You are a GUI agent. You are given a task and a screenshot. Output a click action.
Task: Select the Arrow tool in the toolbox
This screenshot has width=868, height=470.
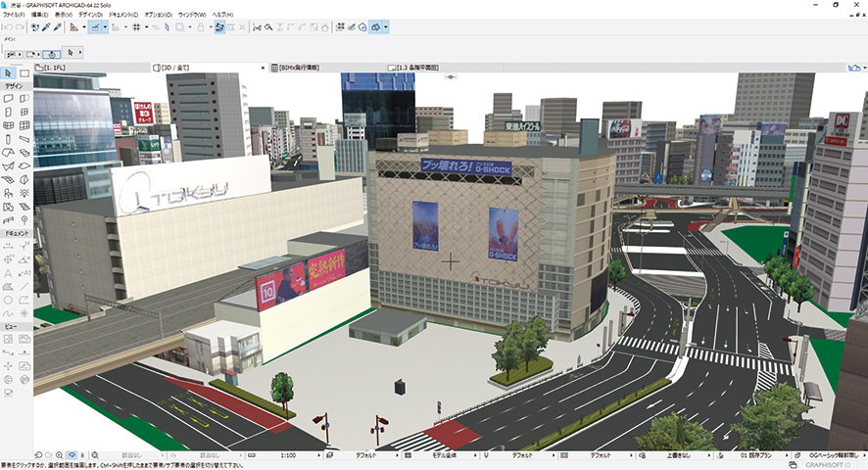click(x=8, y=73)
